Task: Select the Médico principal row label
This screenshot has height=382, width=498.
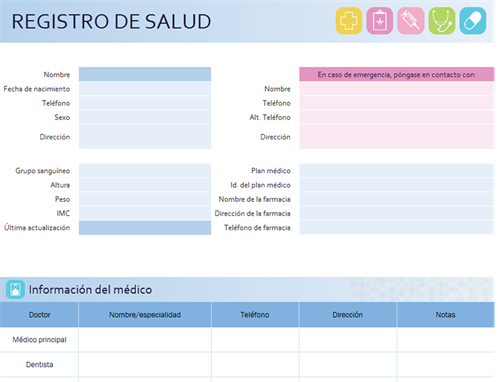Action: [x=39, y=340]
